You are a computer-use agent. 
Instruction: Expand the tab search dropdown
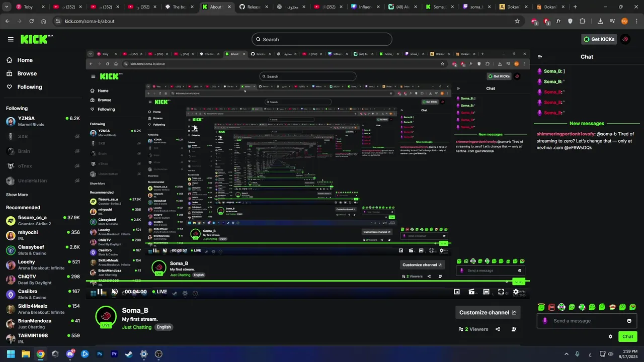coord(6,7)
